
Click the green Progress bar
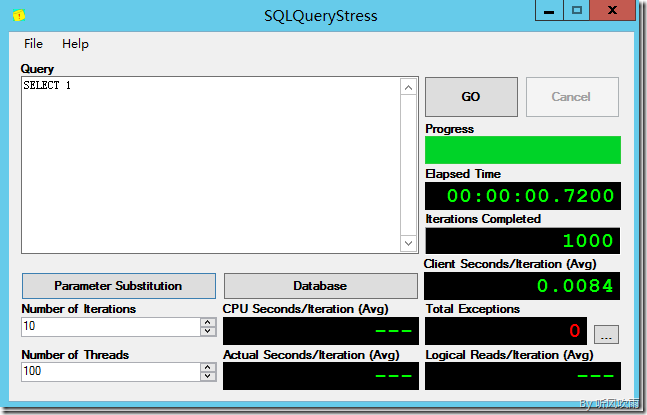523,150
